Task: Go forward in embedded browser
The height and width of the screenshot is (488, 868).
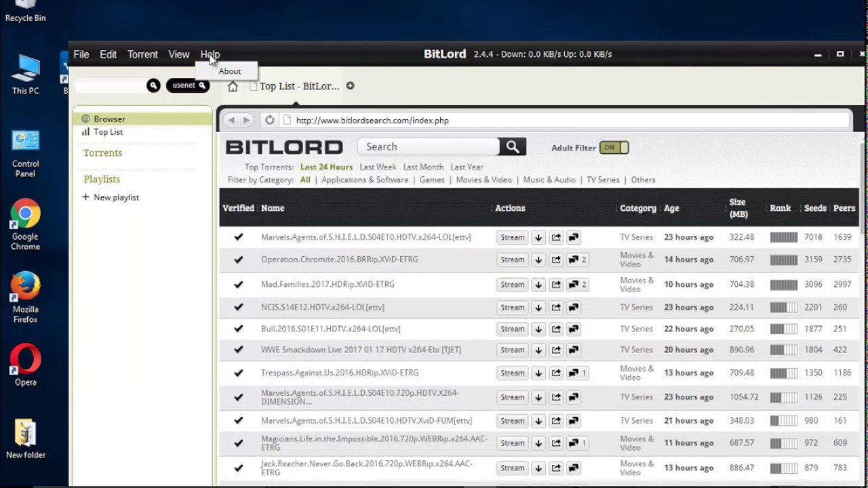Action: coord(246,120)
